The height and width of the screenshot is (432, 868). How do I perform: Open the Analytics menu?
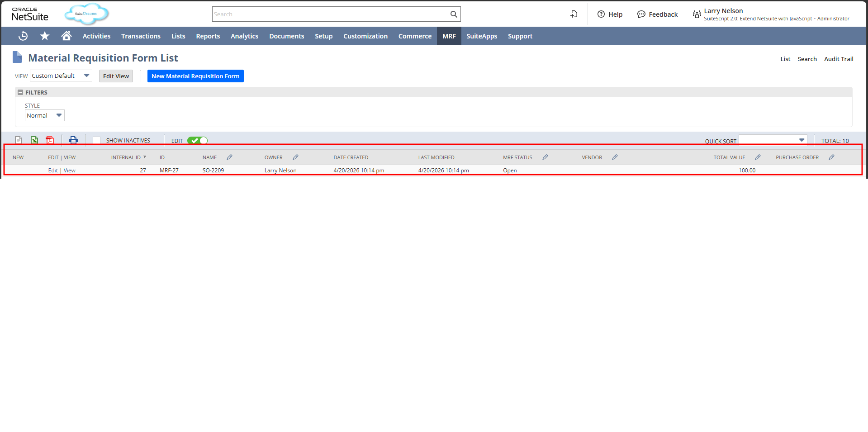pyautogui.click(x=244, y=36)
